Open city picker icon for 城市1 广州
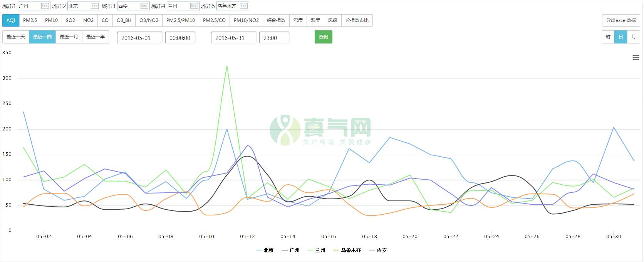The width and height of the screenshot is (644, 262). click(45, 6)
